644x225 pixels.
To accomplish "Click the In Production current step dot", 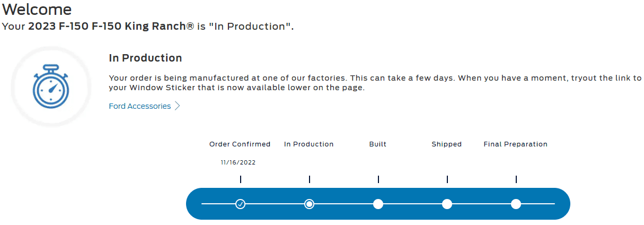I will (x=310, y=204).
